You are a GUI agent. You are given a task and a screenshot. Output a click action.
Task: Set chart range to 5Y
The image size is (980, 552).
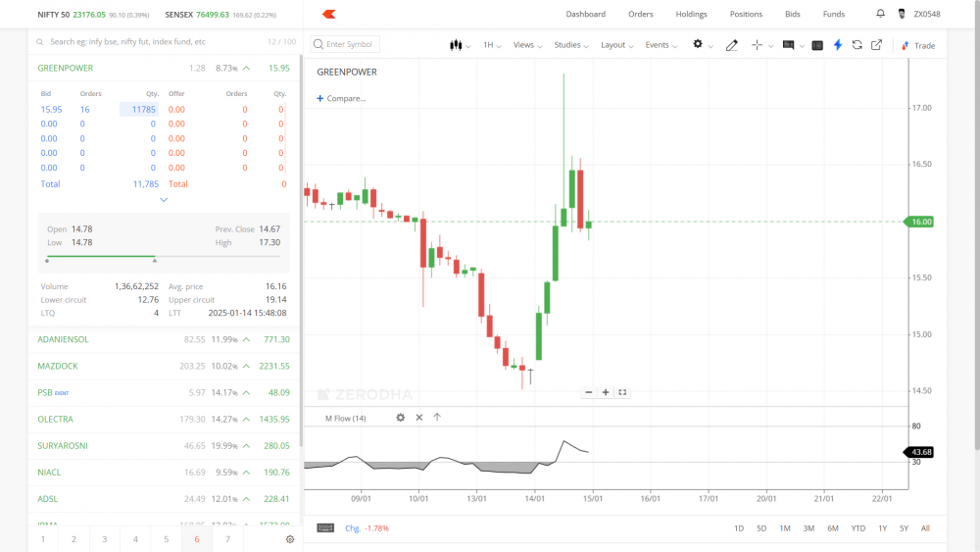click(904, 528)
